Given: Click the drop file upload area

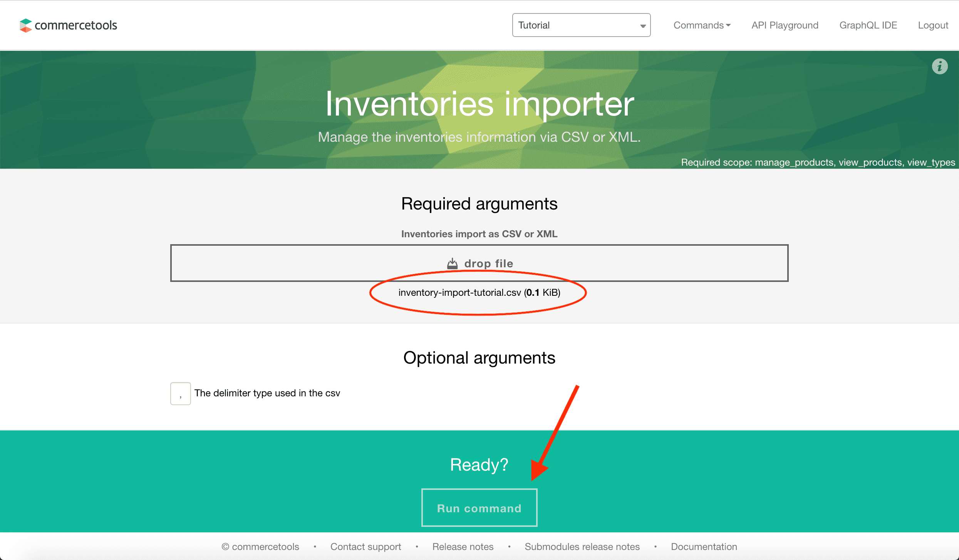Looking at the screenshot, I should pos(479,263).
